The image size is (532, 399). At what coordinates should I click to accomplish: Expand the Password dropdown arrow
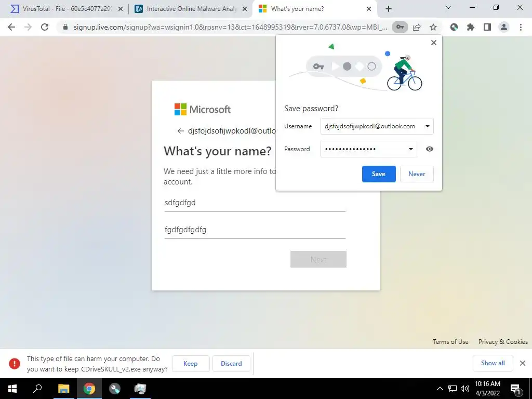411,149
